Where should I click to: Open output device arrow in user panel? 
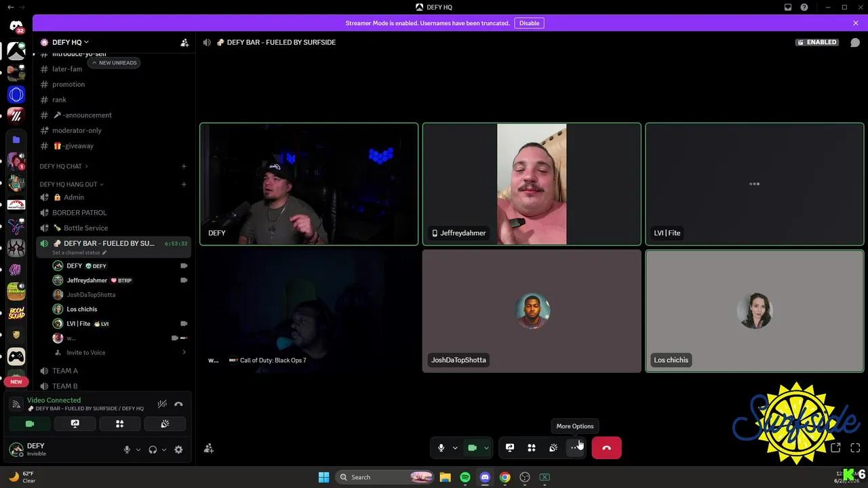164,449
